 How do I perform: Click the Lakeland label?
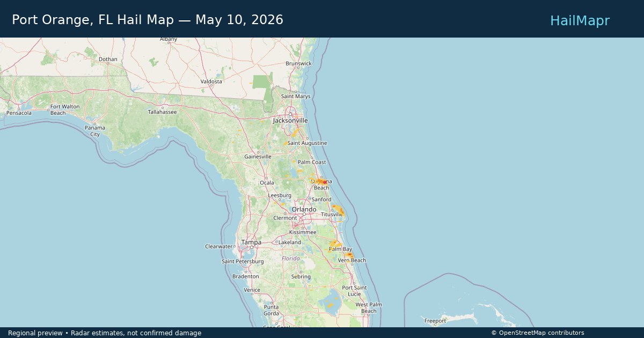(x=290, y=243)
